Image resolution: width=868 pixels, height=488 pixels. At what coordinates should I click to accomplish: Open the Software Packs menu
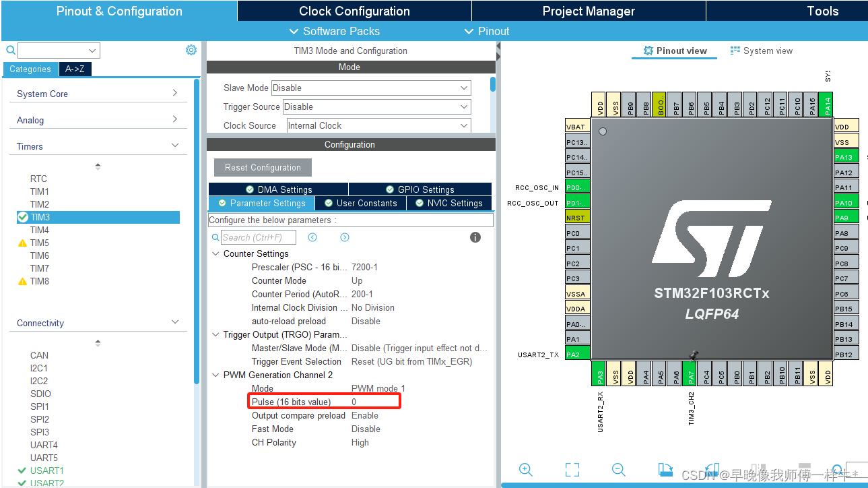tap(334, 31)
